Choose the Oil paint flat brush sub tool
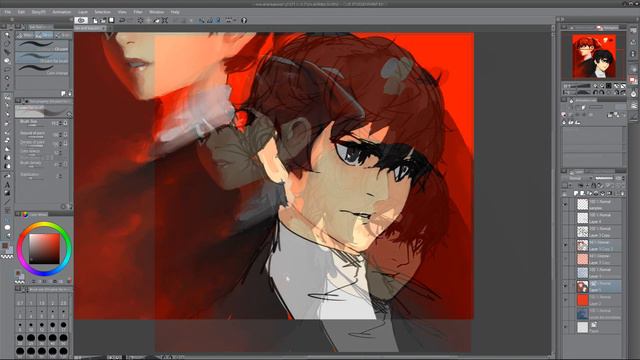This screenshot has width=640, height=360. (x=42, y=58)
